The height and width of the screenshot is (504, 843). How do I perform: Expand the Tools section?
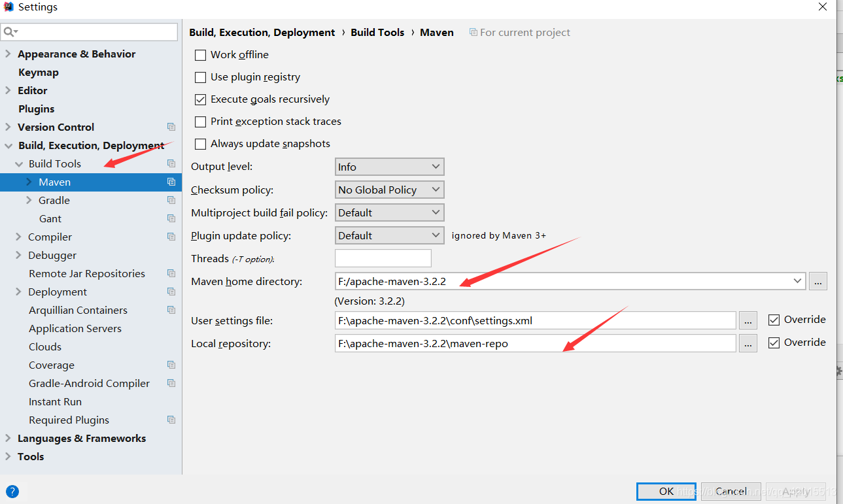(x=8, y=456)
